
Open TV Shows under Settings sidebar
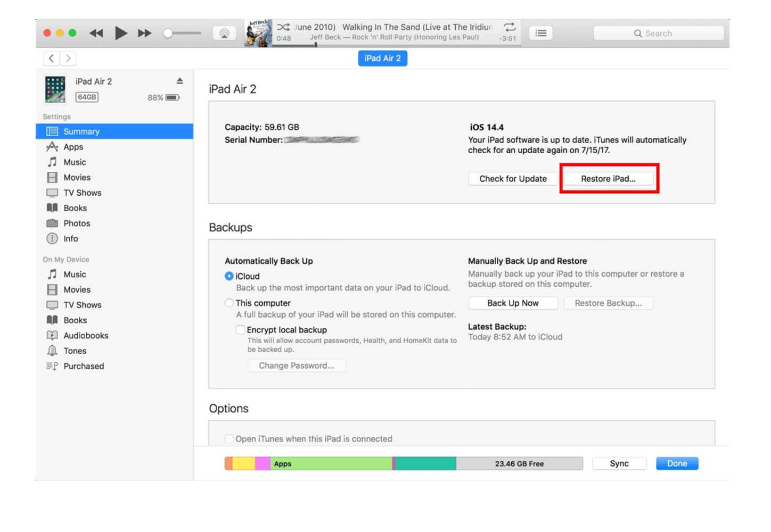[x=114, y=193]
